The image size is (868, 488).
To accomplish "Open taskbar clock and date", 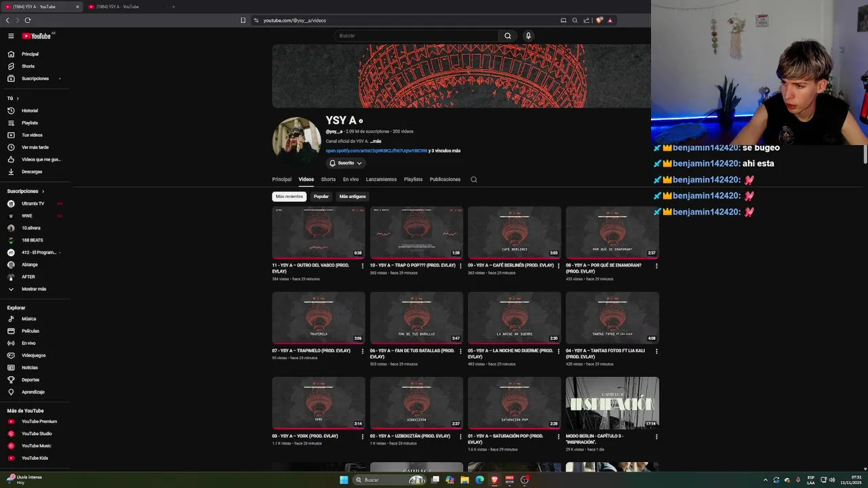I will pyautogui.click(x=851, y=480).
